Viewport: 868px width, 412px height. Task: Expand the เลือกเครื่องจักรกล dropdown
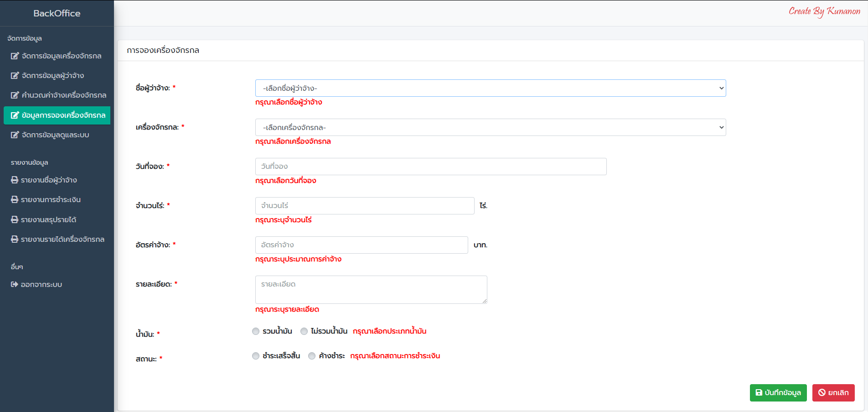point(490,127)
